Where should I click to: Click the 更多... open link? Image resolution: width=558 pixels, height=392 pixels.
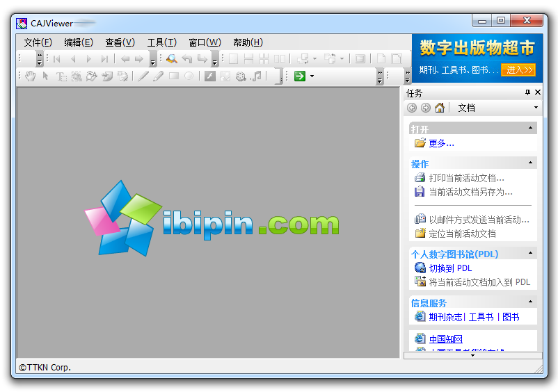tap(441, 143)
